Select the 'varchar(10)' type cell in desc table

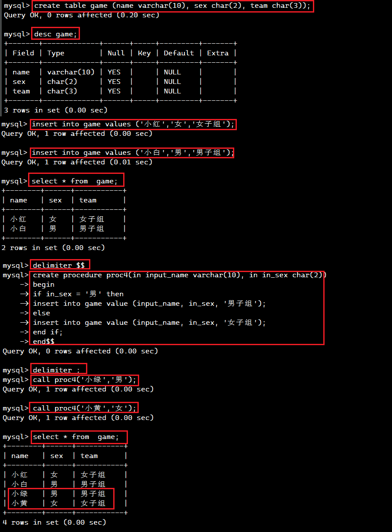[70, 72]
